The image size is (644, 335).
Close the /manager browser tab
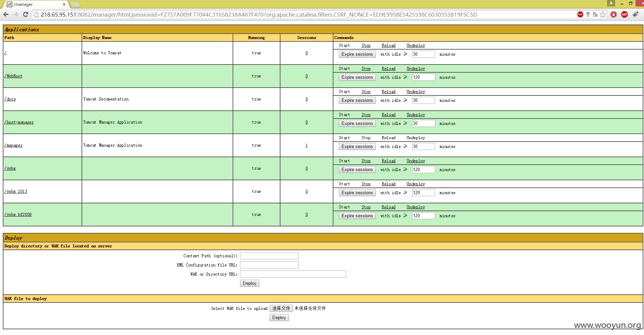coord(64,4)
